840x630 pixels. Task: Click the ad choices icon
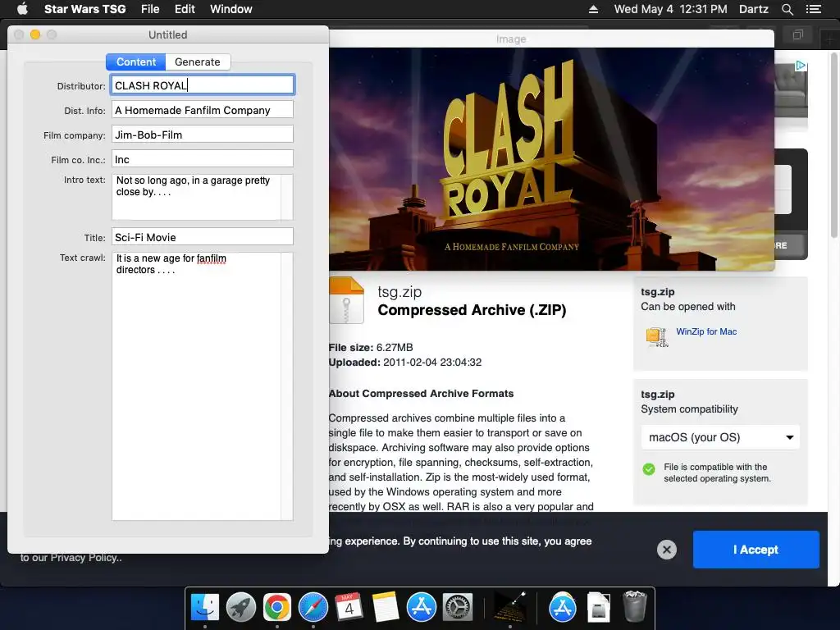tap(801, 66)
